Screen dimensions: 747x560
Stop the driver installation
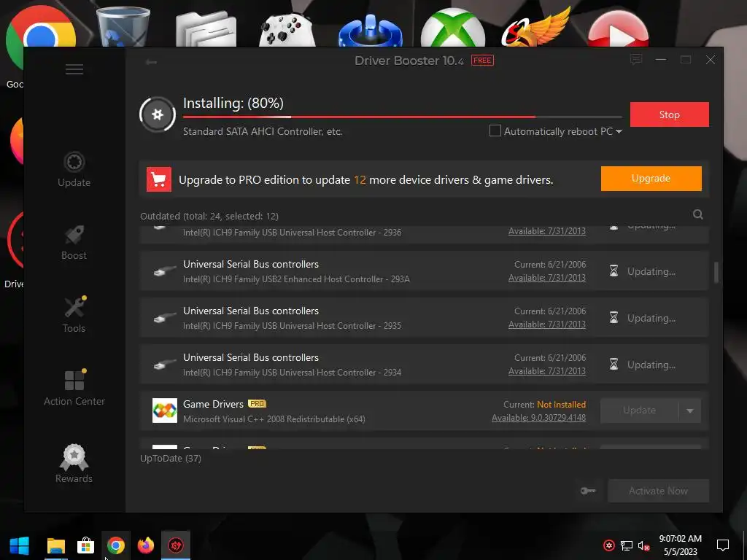point(670,114)
